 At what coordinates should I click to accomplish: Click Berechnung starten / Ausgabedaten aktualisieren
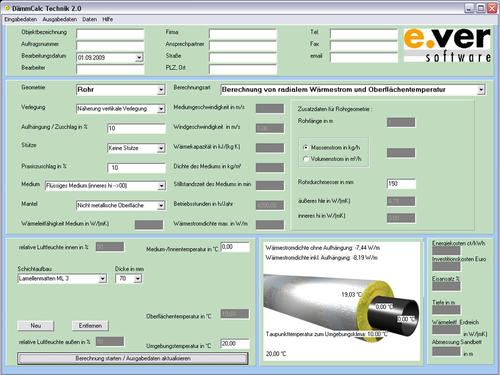133,359
